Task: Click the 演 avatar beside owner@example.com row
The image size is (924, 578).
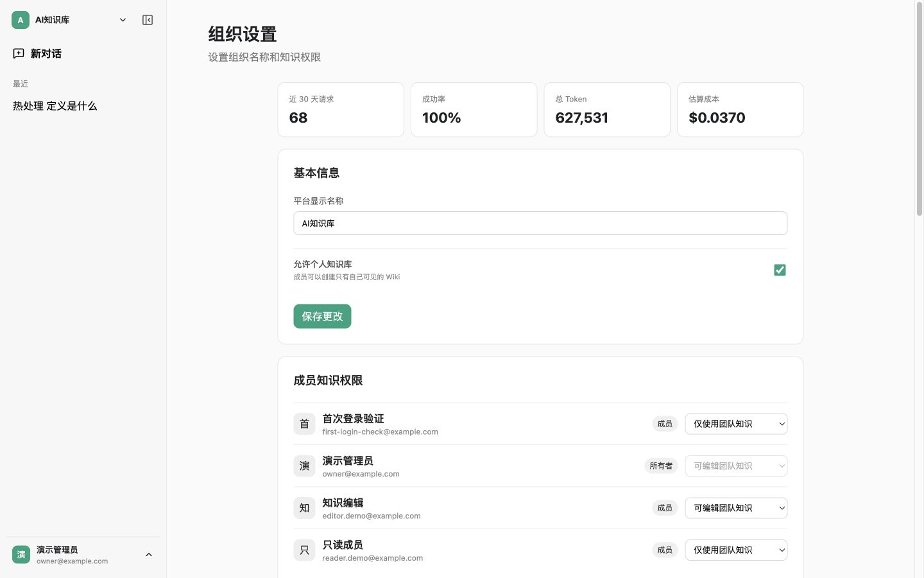Action: [x=304, y=466]
